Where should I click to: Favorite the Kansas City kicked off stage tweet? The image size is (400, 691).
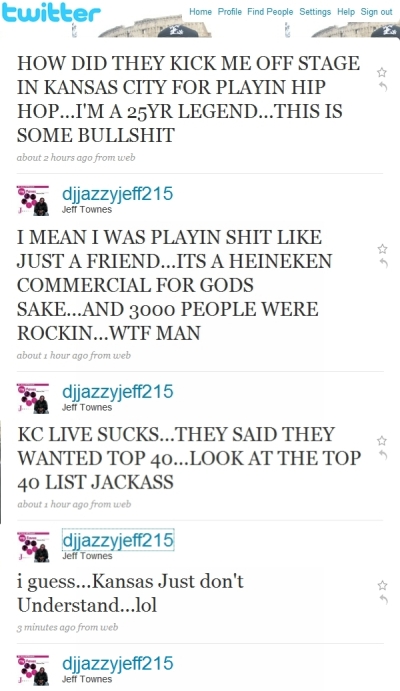pos(382,72)
